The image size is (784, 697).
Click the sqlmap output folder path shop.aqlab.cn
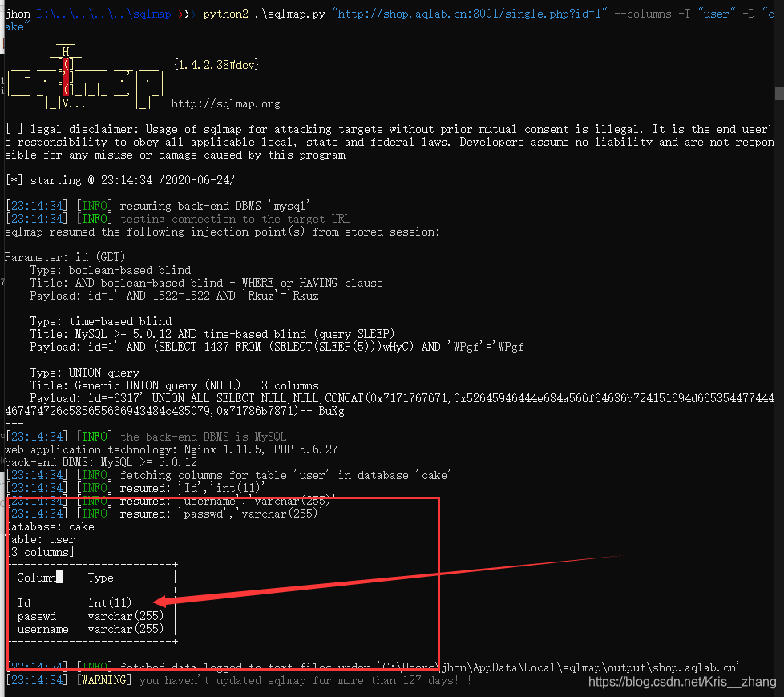[557, 667]
